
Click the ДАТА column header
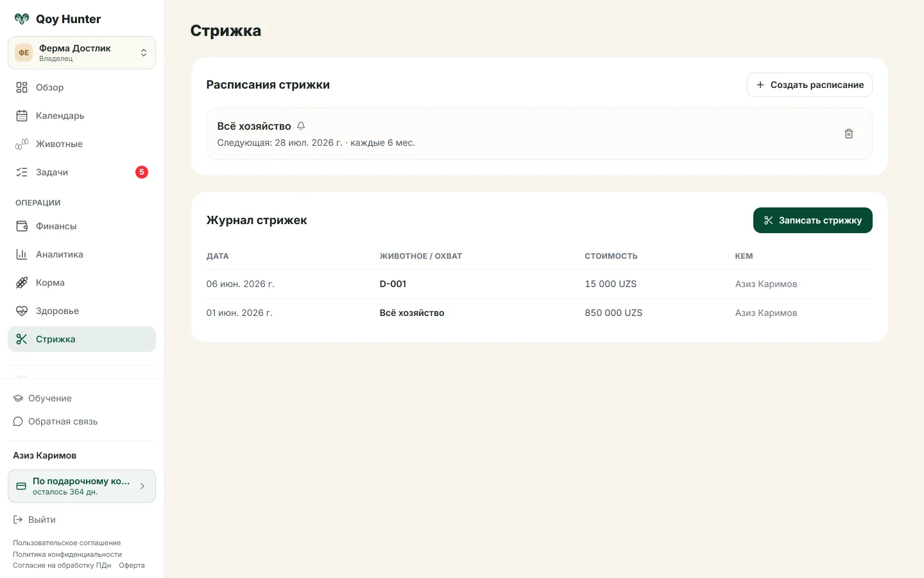(x=218, y=256)
